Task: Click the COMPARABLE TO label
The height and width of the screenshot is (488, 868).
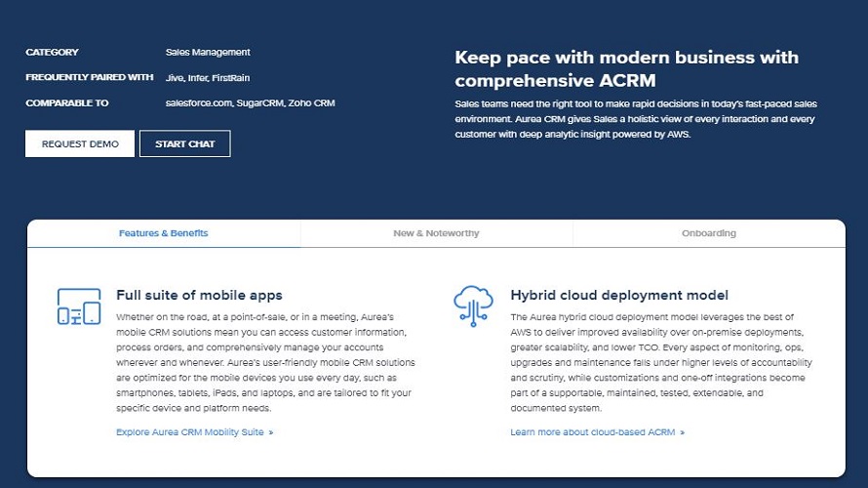Action: (x=67, y=103)
